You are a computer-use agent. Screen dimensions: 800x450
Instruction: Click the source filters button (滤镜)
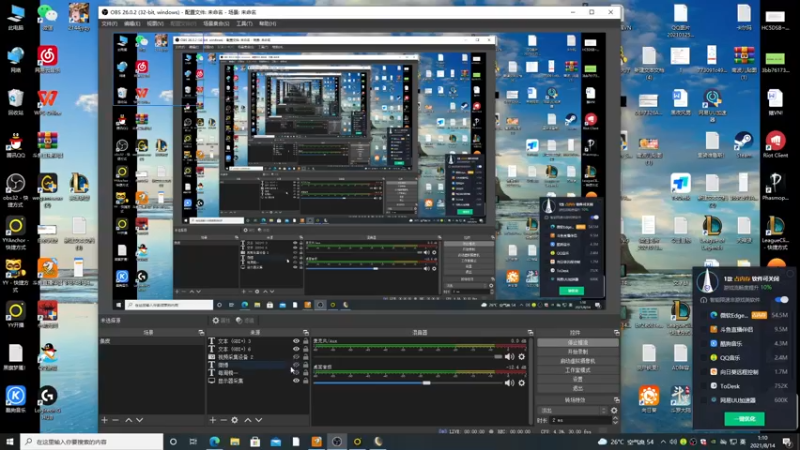click(245, 320)
